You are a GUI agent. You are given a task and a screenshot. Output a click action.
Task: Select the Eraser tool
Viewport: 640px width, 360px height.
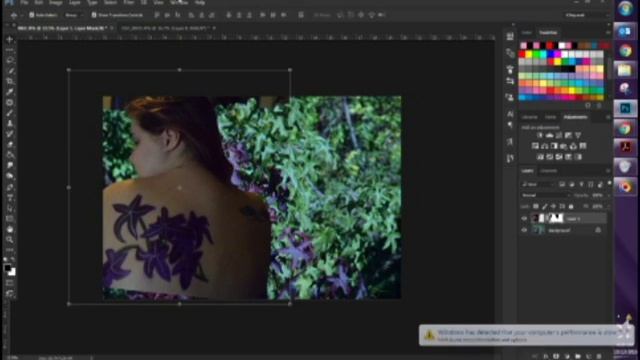[x=10, y=145]
